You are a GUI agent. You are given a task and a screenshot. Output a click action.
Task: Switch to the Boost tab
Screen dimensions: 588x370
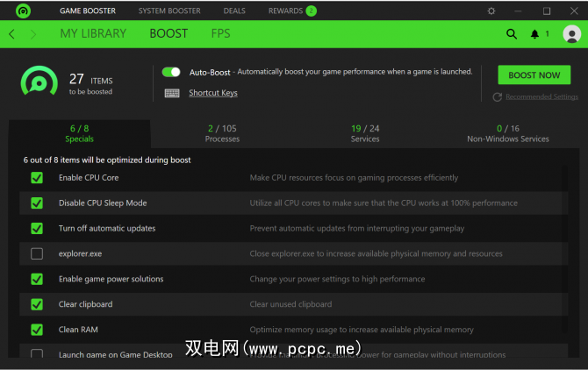169,33
